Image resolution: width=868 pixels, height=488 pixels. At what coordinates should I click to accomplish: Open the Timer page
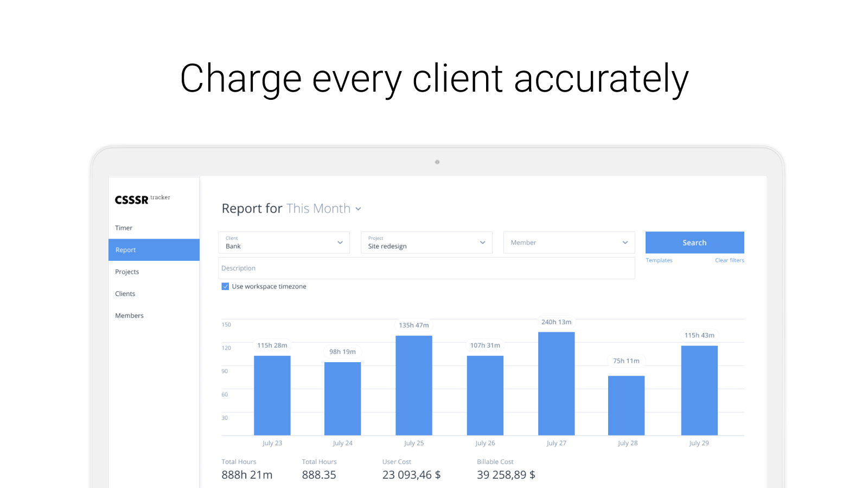pos(124,228)
